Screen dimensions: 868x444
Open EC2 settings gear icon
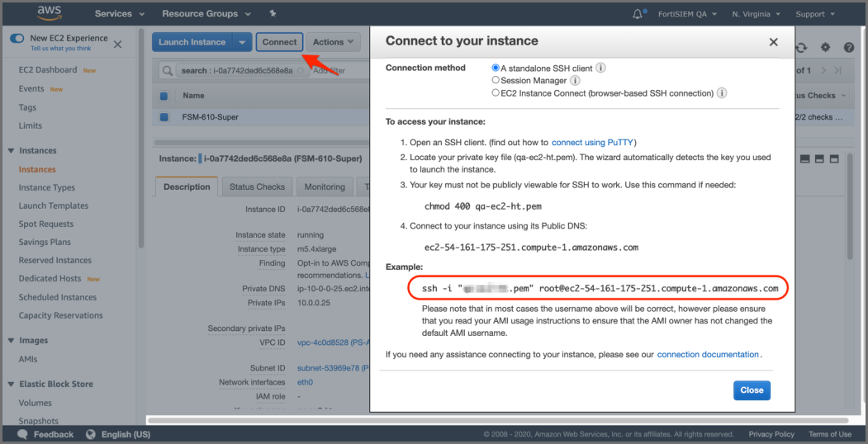pos(825,48)
